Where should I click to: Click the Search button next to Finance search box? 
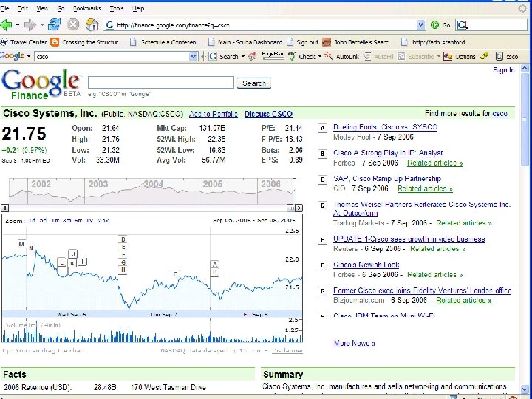253,83
